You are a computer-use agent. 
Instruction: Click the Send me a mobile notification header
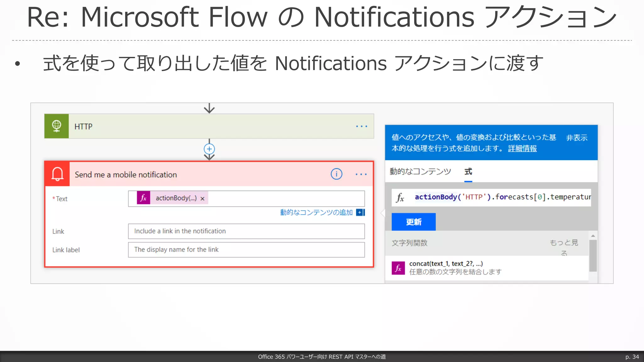pyautogui.click(x=209, y=174)
